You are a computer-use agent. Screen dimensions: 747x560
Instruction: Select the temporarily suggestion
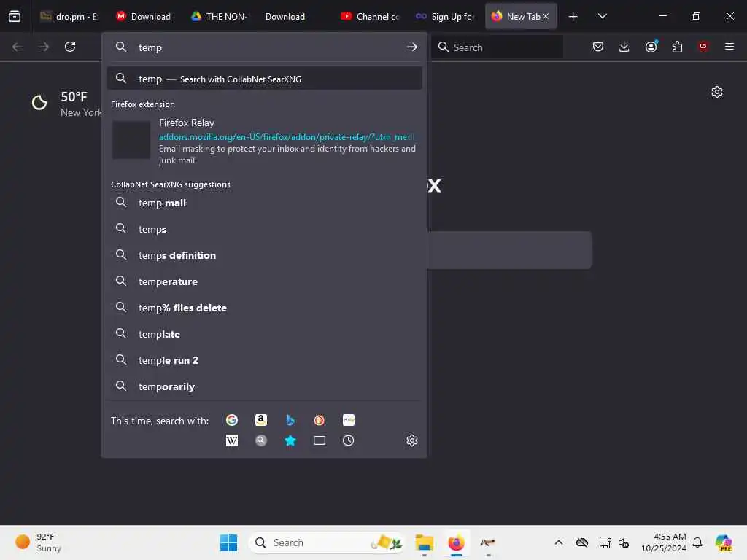pyautogui.click(x=264, y=386)
